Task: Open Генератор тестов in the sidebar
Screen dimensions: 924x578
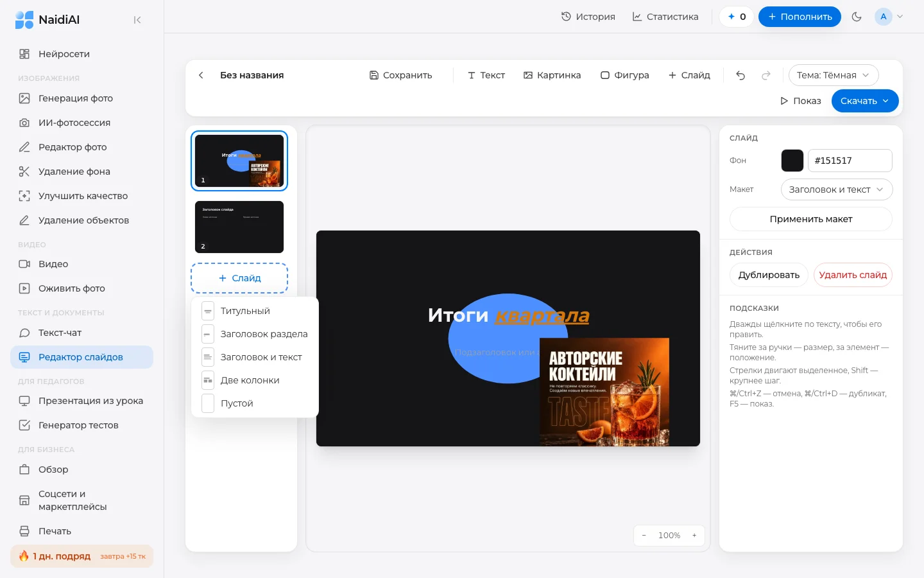Action: [81, 425]
